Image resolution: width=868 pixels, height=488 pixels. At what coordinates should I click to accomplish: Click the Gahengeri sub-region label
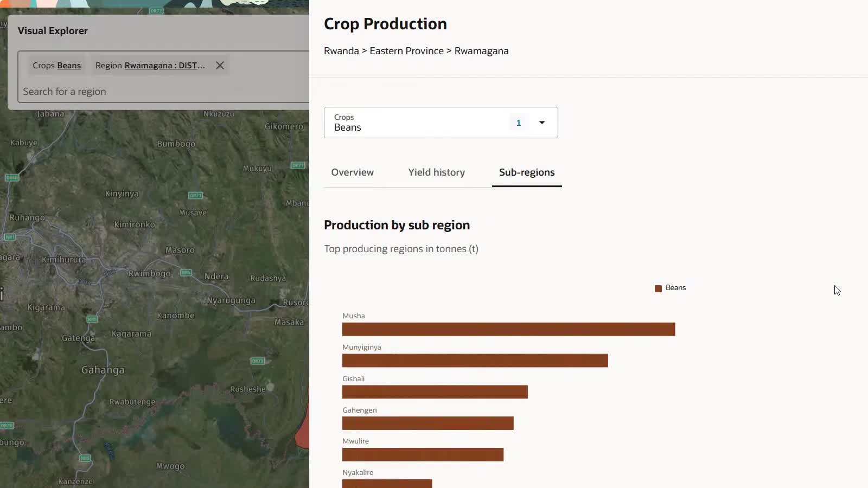[360, 410]
